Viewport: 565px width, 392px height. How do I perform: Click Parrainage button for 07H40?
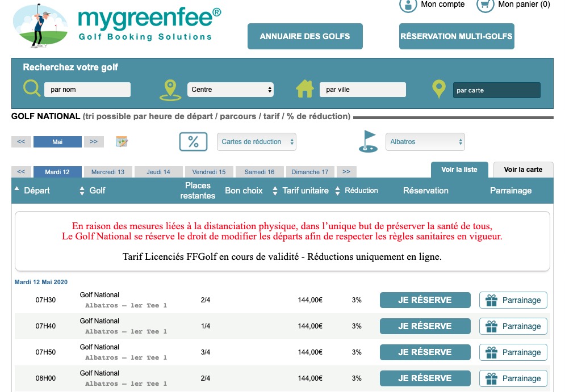(x=513, y=326)
